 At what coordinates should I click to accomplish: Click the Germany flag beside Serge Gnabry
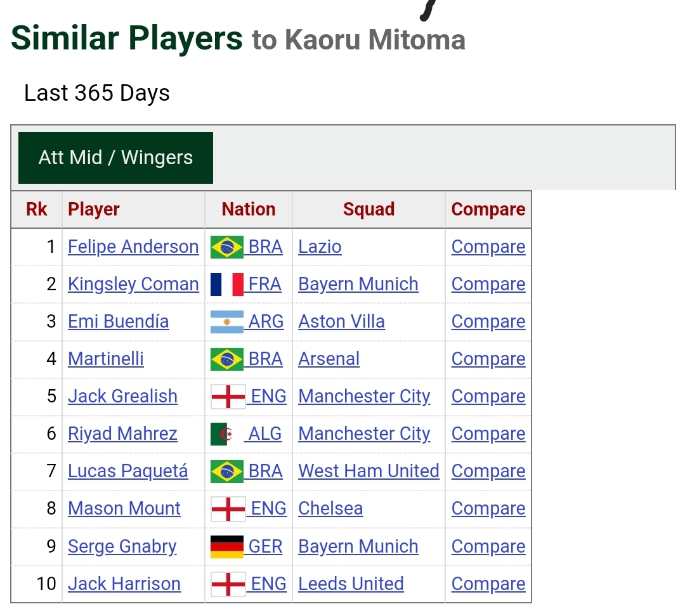226,546
